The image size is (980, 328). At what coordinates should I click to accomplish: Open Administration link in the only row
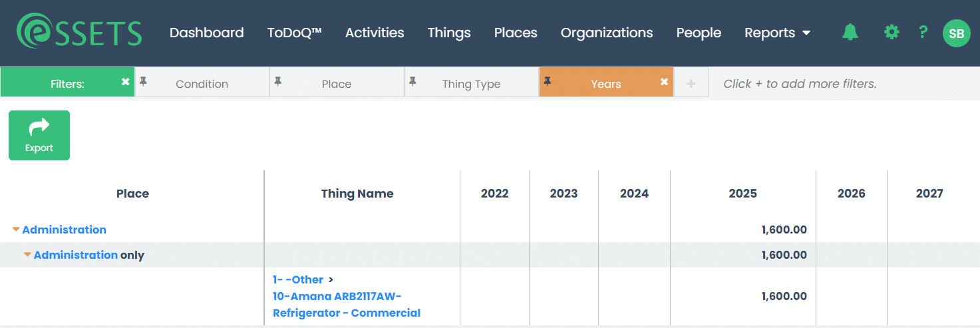(x=76, y=255)
